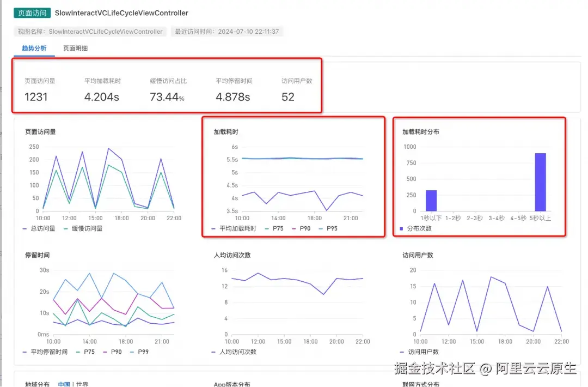
Task: Toggle 平均加载耗时 legend series
Action: (234, 228)
